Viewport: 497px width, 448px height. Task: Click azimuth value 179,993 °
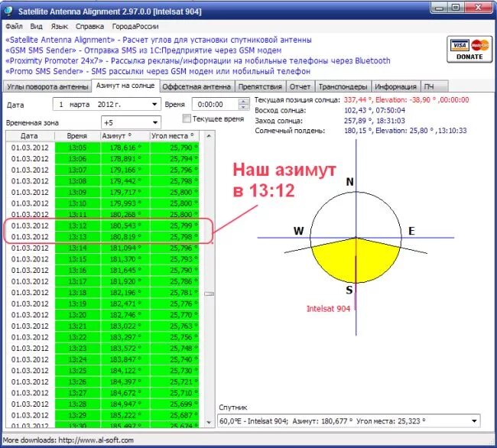pos(125,203)
